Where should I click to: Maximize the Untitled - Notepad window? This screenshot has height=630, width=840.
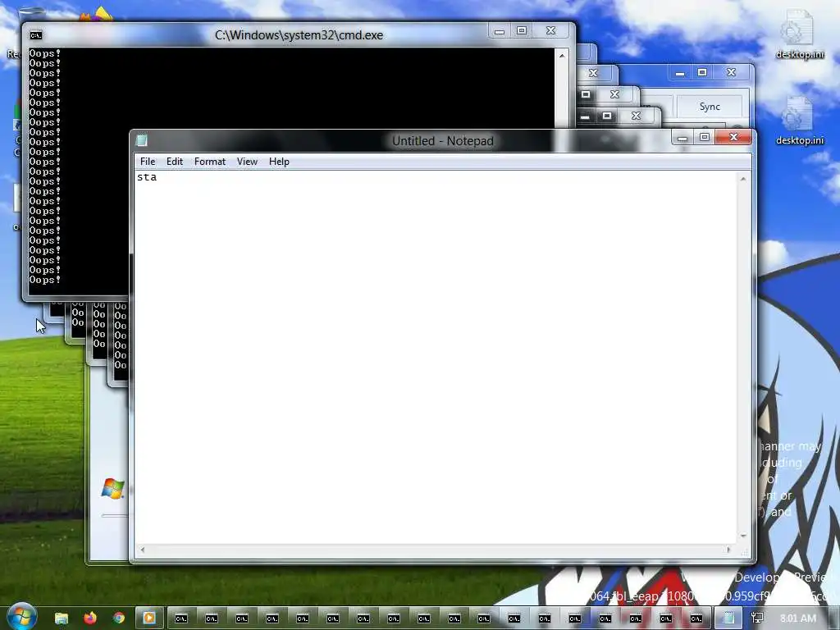click(705, 138)
